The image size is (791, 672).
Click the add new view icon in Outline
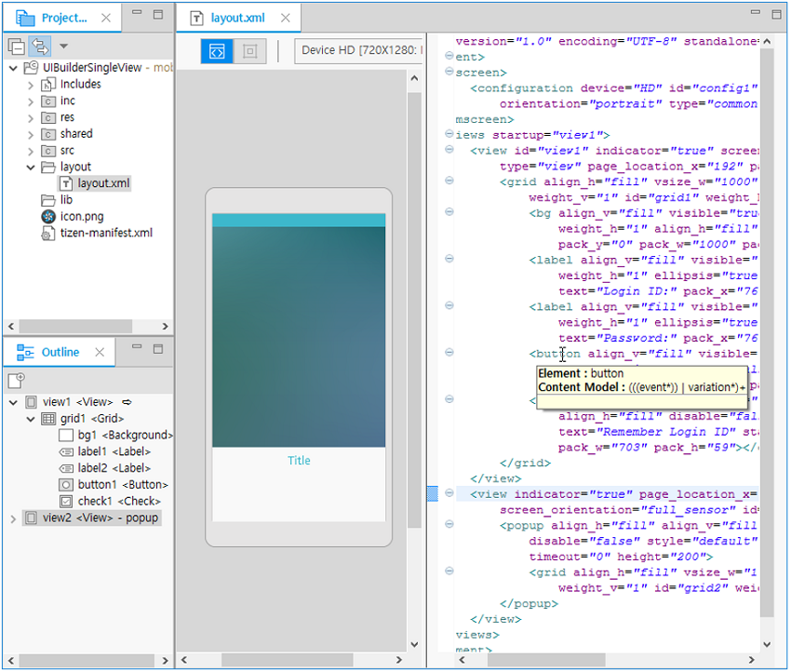16,380
